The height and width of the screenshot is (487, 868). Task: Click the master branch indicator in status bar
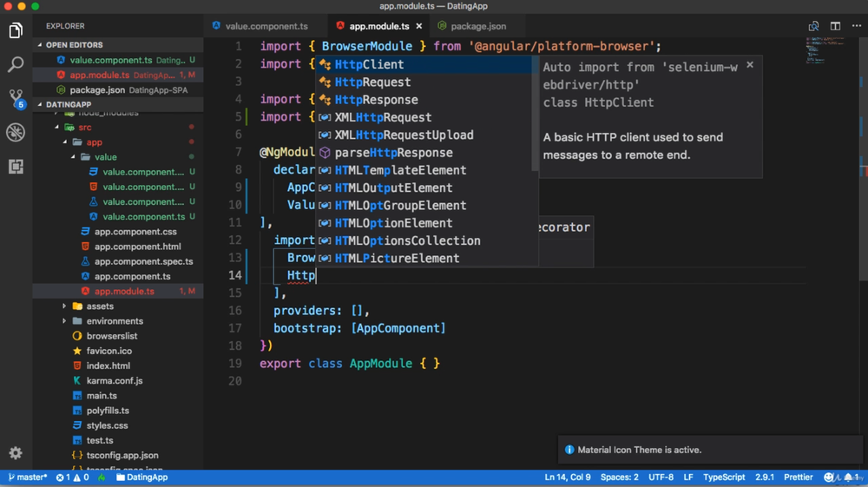click(28, 477)
